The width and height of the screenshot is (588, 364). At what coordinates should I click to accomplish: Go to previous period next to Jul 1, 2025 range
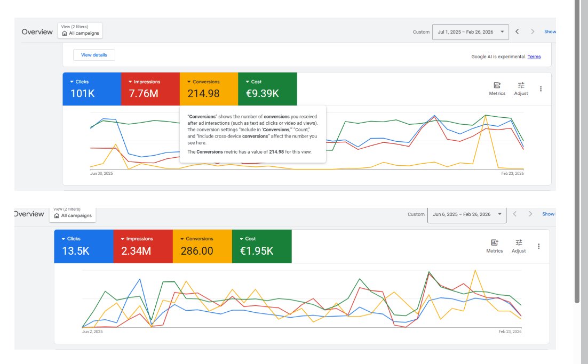tap(517, 32)
